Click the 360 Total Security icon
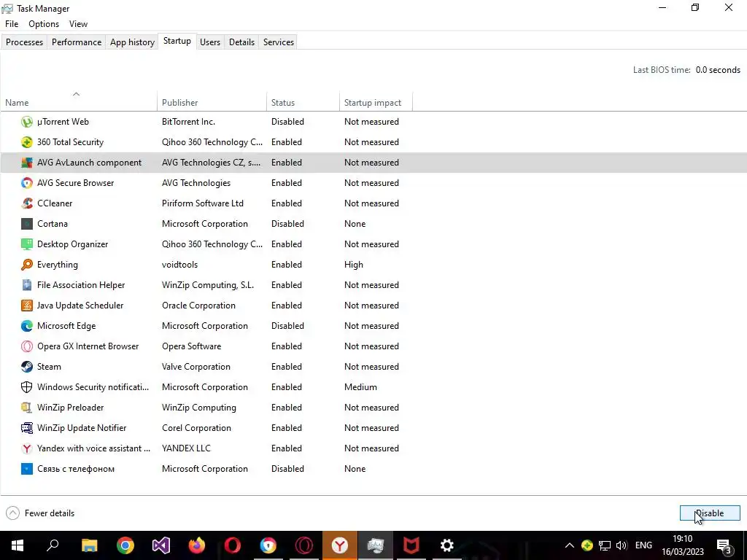The height and width of the screenshot is (560, 747). pos(27,142)
